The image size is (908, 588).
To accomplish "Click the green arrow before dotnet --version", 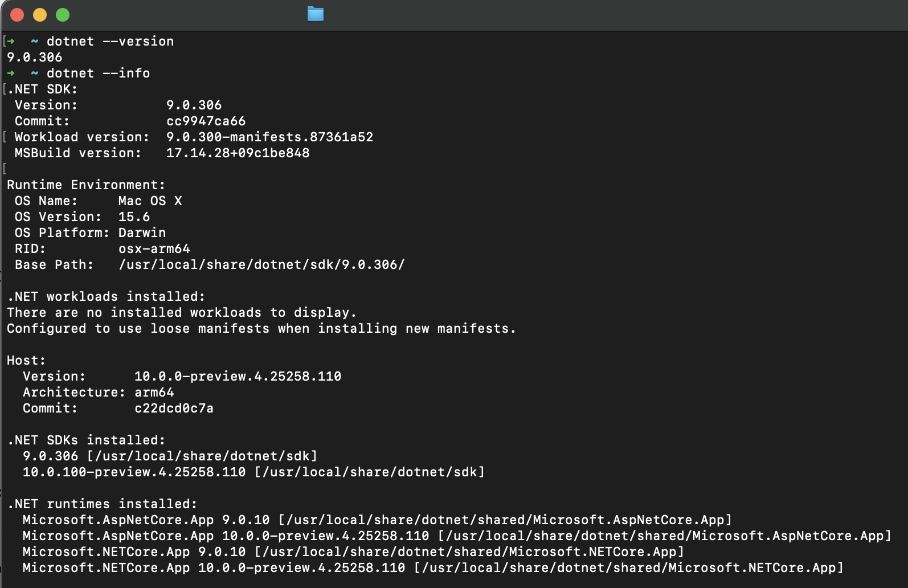I will click(11, 41).
